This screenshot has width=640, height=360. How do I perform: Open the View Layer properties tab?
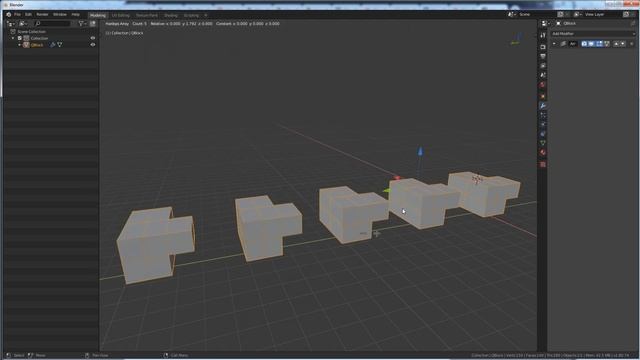(x=543, y=66)
